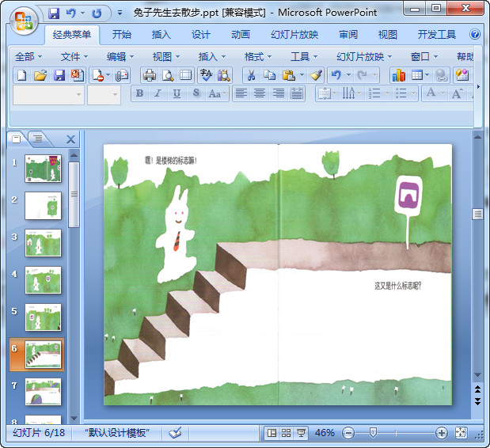Open the font size combo box
Viewport: 490px width, 448px height.
pos(104,95)
